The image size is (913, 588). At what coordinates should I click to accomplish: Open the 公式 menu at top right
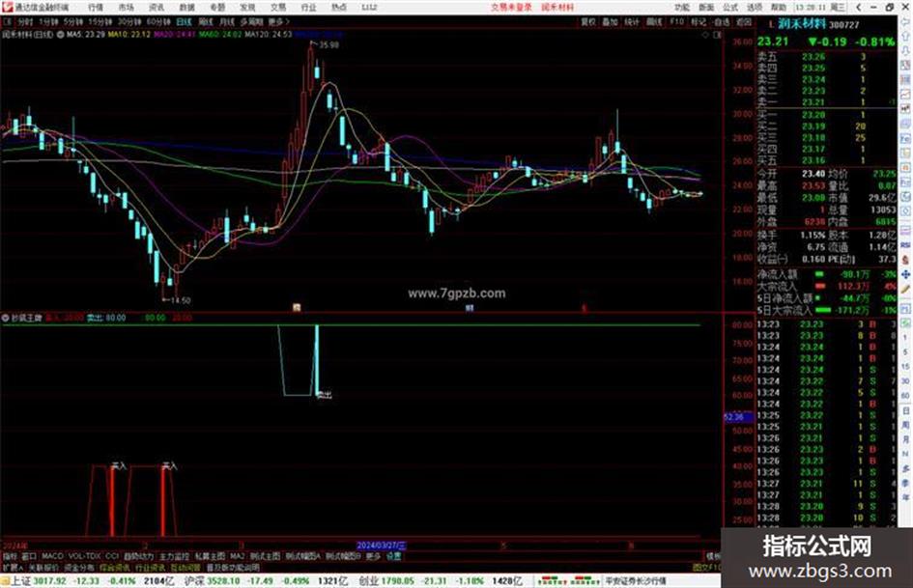[x=730, y=7]
